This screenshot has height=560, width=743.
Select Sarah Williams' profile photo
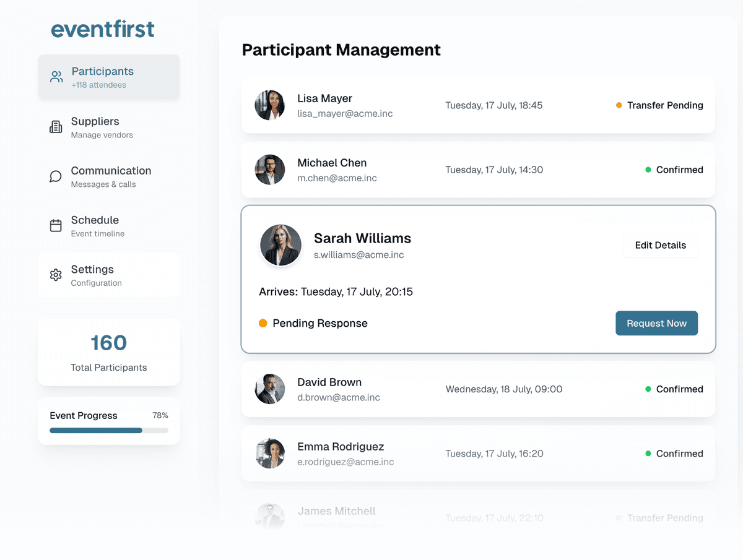pyautogui.click(x=280, y=245)
